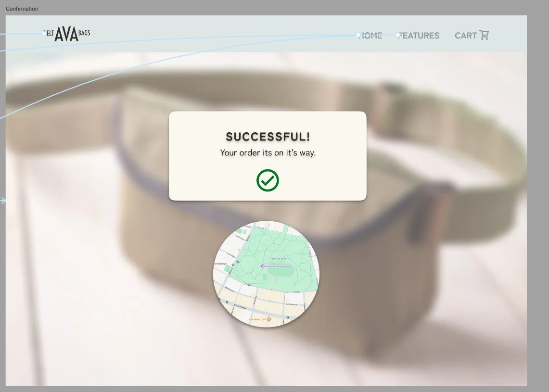
Task: Open the HOME nav link
Action: coord(370,35)
